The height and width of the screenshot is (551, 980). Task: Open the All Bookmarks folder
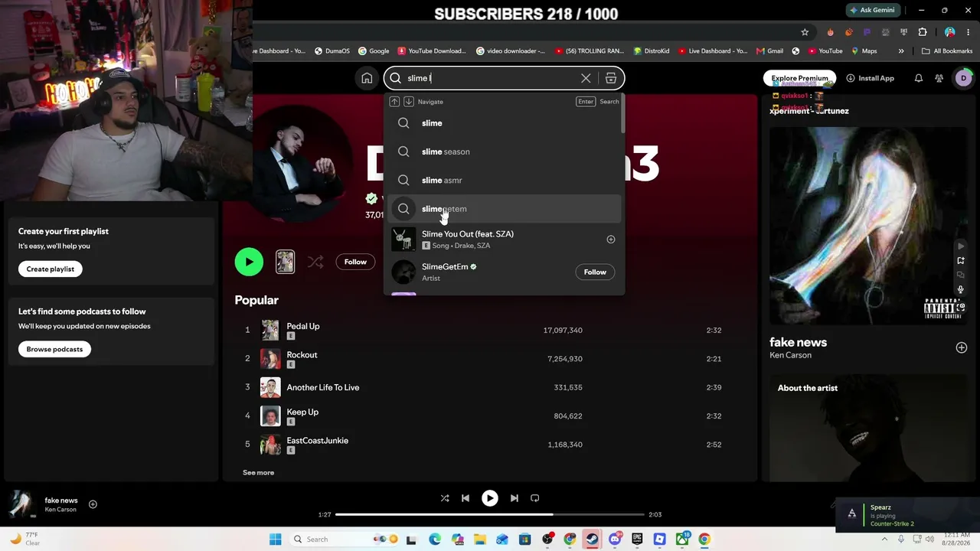[x=947, y=51]
